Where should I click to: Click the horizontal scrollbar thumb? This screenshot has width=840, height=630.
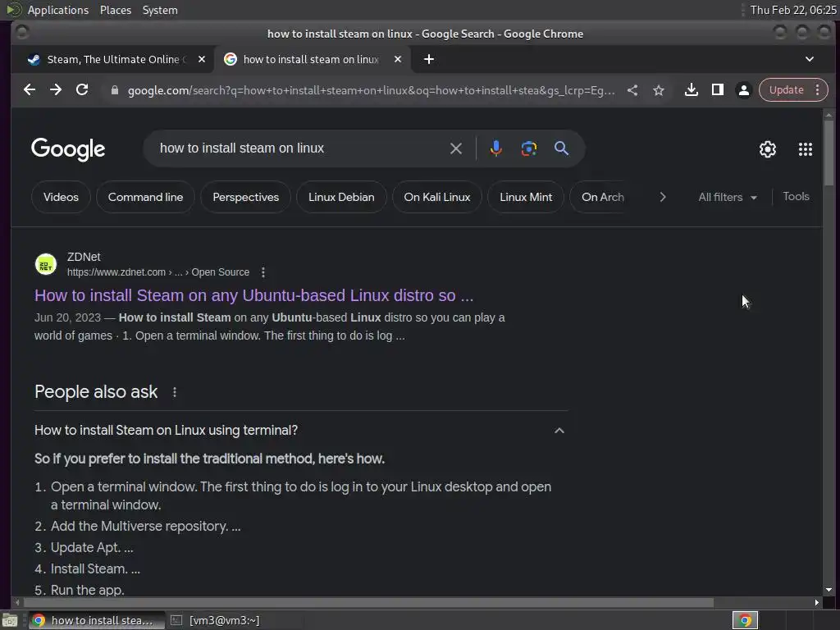point(369,603)
